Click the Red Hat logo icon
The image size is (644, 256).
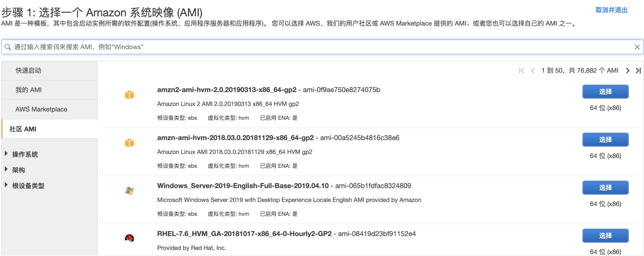(129, 238)
